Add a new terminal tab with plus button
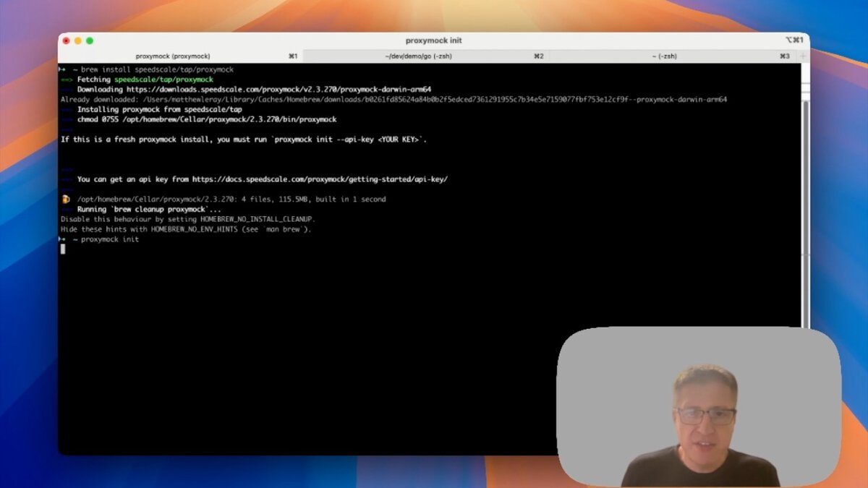Image resolution: width=868 pixels, height=488 pixels. tap(802, 56)
